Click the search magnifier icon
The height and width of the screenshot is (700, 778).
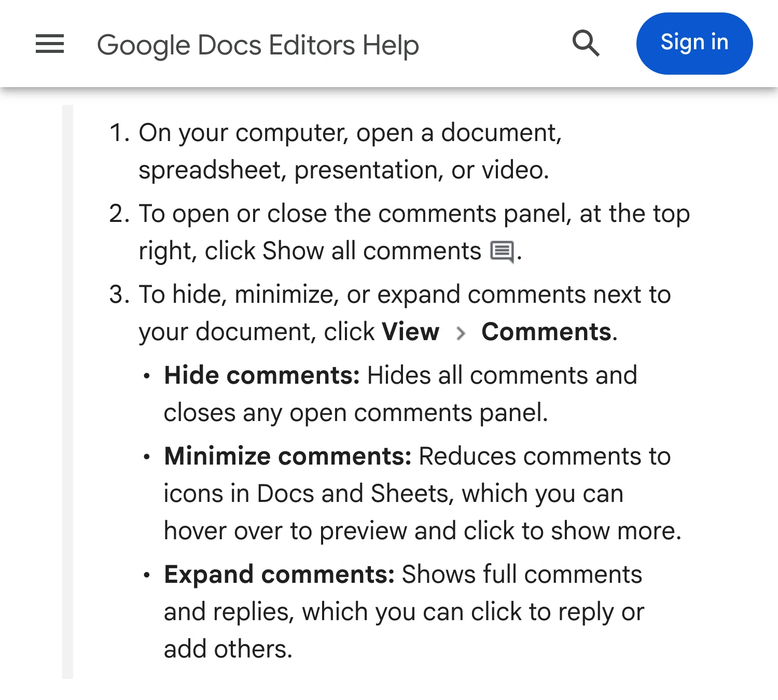tap(586, 44)
